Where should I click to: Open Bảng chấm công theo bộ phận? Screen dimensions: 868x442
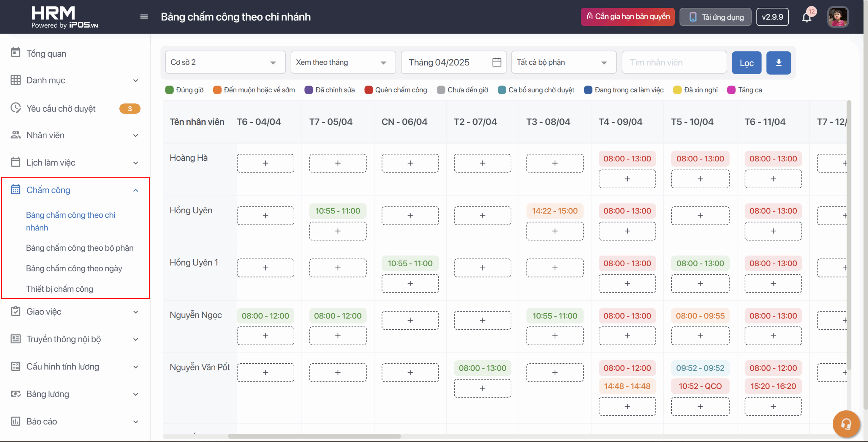pyautogui.click(x=80, y=248)
